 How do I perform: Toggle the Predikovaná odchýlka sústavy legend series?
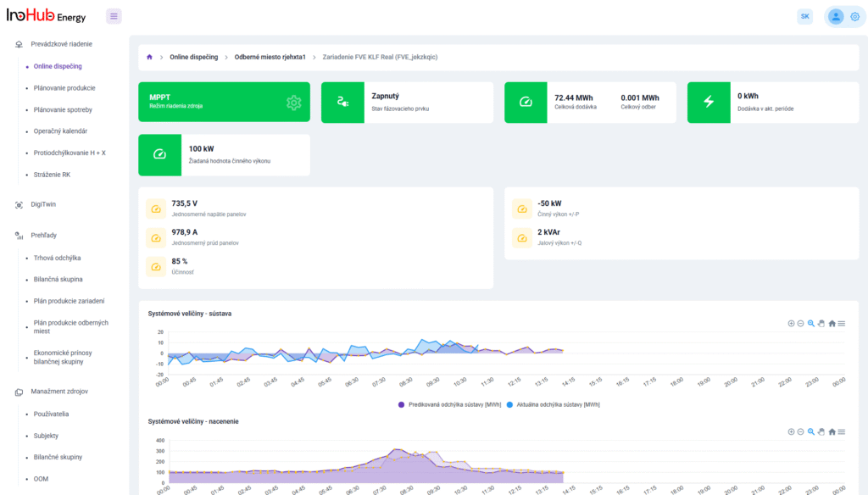click(x=449, y=404)
